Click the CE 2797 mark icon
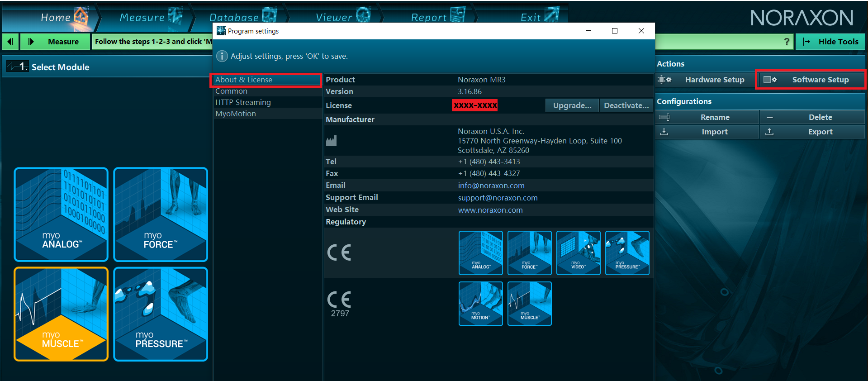The width and height of the screenshot is (868, 381). 339,304
